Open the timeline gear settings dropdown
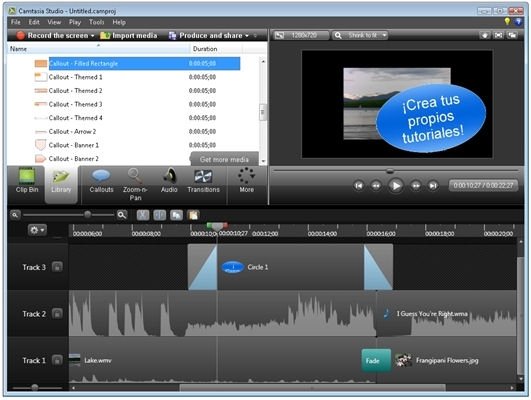Viewport: 531px width, 400px height. (x=37, y=230)
